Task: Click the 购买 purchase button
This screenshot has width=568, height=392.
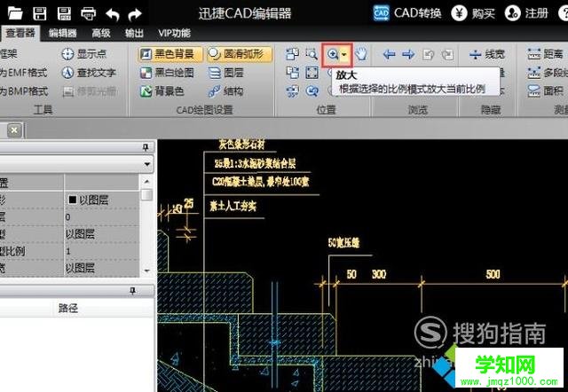Action: coord(473,14)
